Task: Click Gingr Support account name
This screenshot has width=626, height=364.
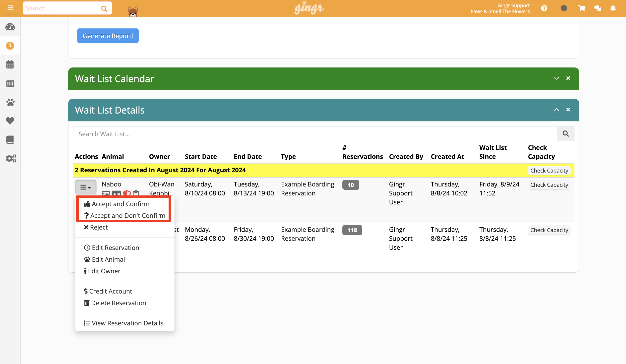Action: [x=513, y=5]
